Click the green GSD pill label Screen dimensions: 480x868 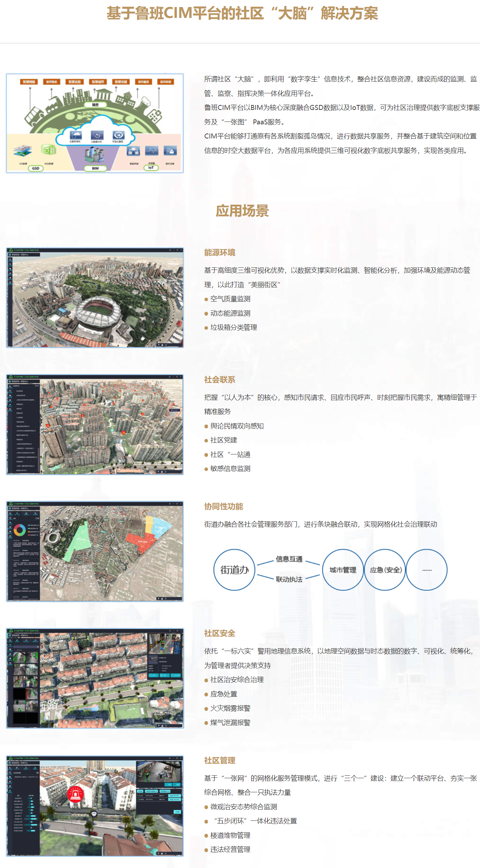tap(36, 168)
